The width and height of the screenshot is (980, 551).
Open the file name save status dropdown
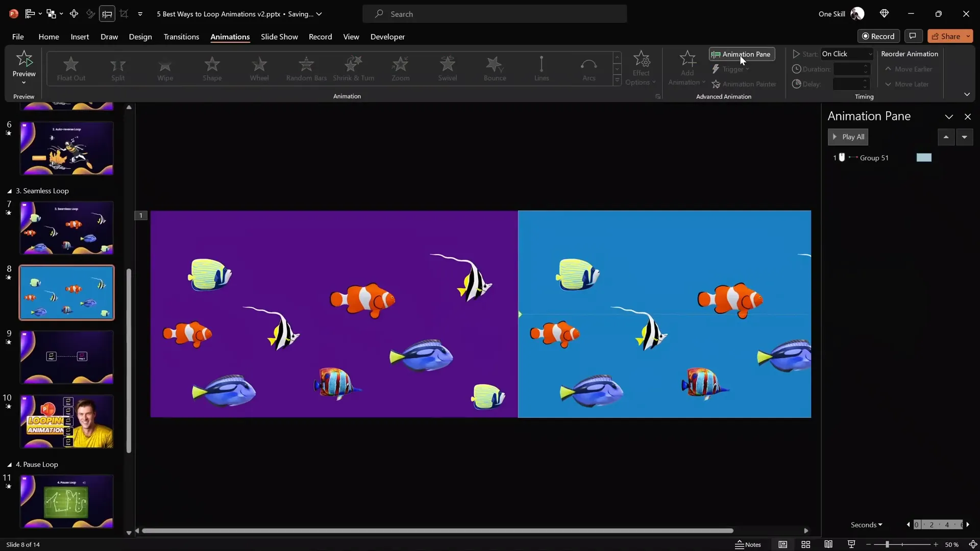(x=319, y=14)
